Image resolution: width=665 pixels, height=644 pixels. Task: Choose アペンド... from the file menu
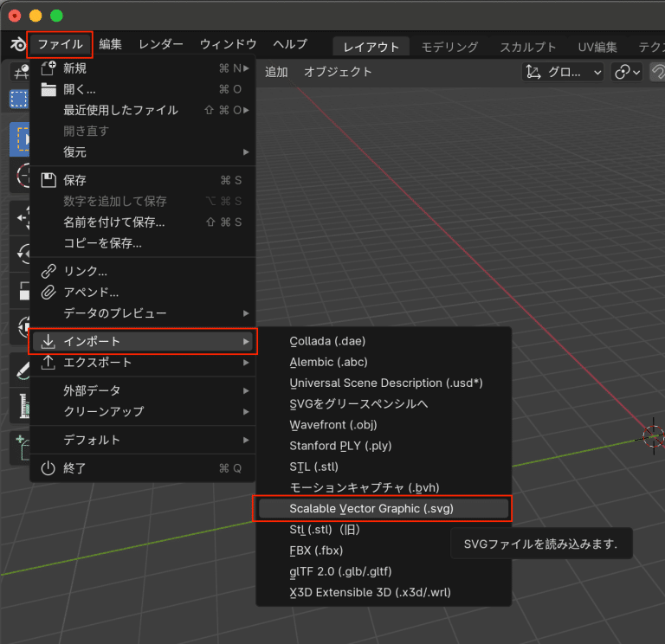coord(143,292)
